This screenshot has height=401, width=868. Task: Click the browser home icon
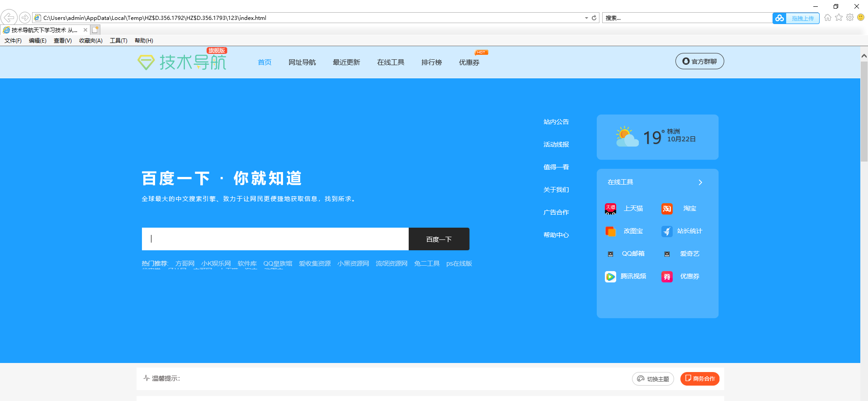point(828,18)
